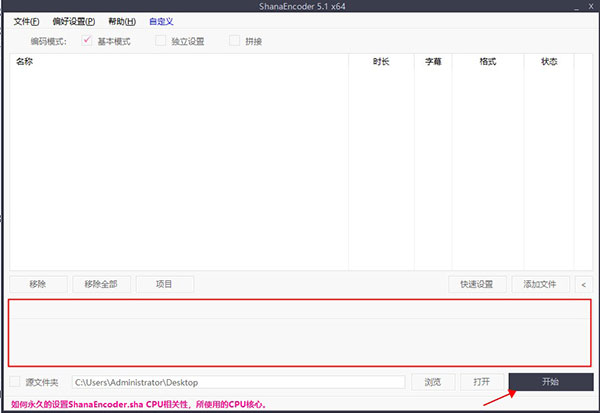Select the 时长 column header
600x413 pixels.
pyautogui.click(x=381, y=62)
